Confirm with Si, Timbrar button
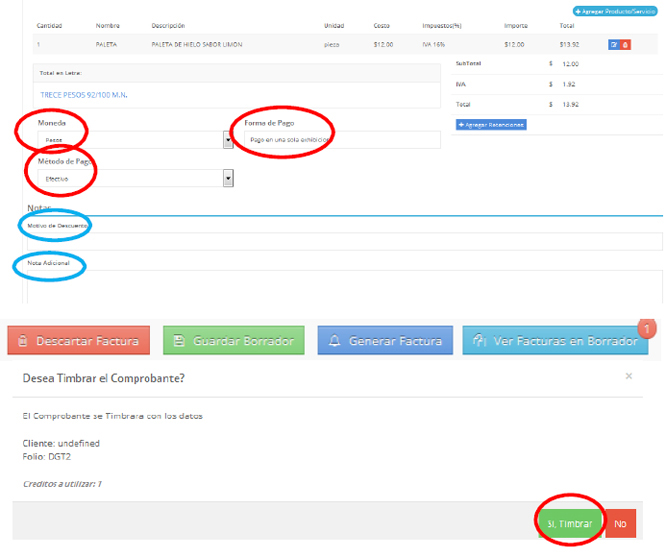Screen dimensions: 666x558 pos(570,523)
